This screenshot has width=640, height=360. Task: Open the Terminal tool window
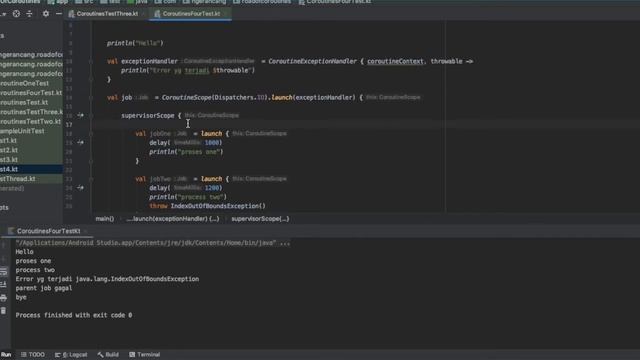144,355
